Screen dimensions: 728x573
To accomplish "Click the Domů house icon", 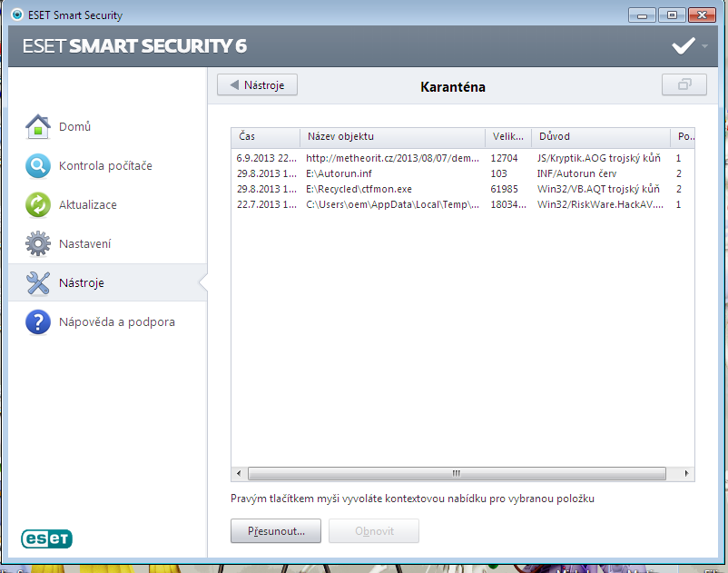I will 37,127.
